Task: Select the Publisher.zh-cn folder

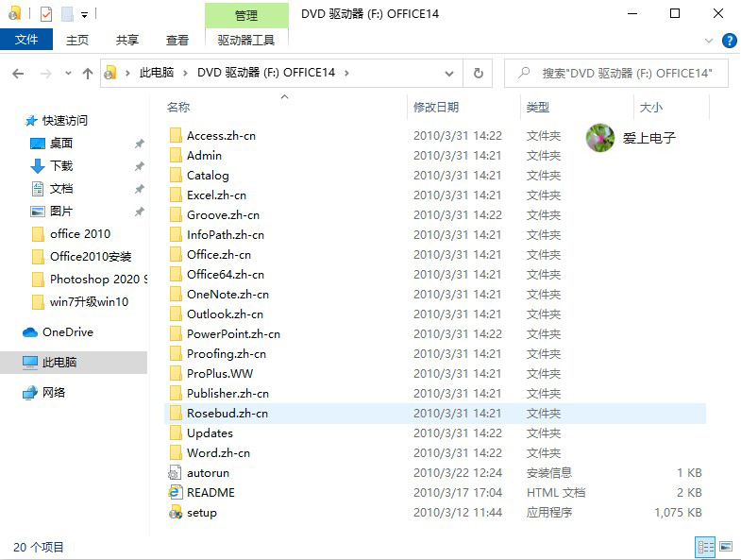Action: pyautogui.click(x=227, y=394)
